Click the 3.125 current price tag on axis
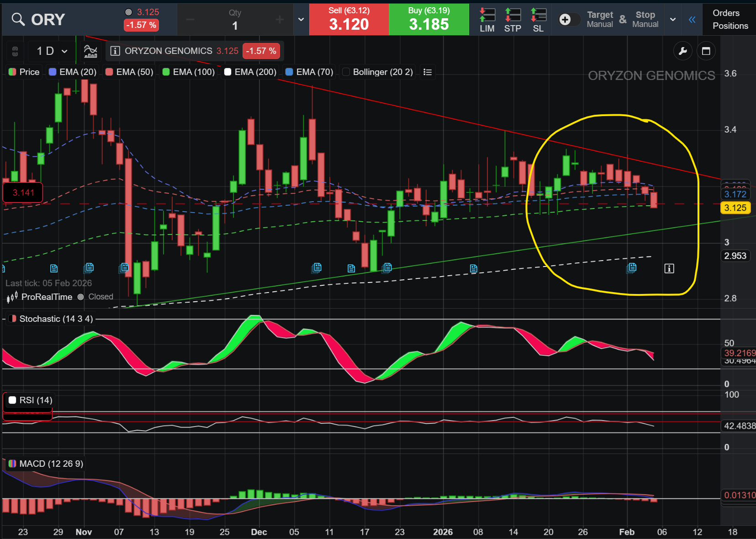The image size is (756, 539). tap(735, 208)
